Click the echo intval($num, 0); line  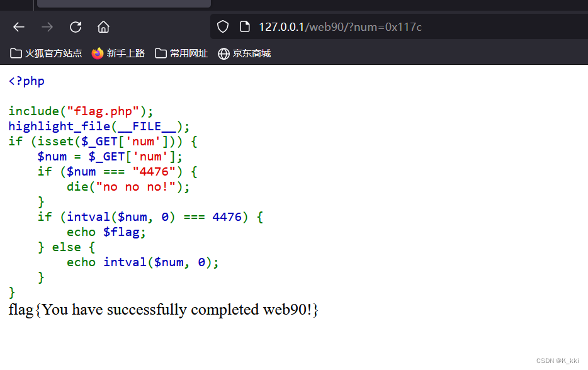click(142, 262)
